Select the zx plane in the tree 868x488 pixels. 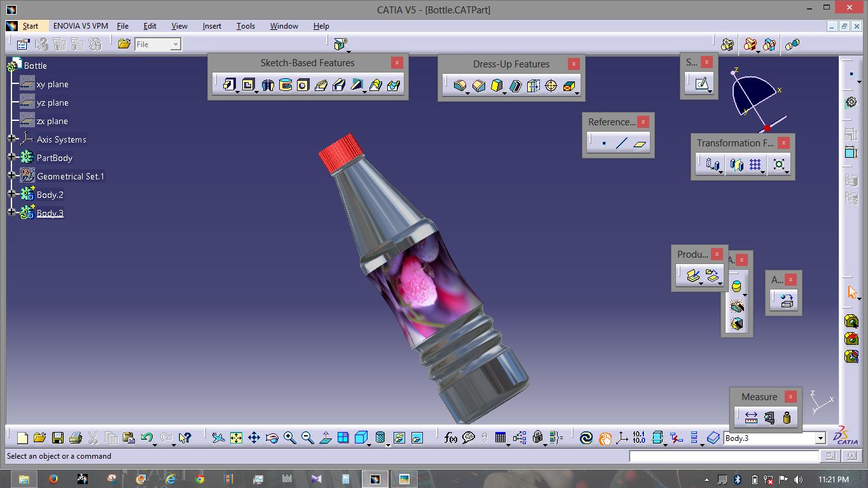pos(52,121)
